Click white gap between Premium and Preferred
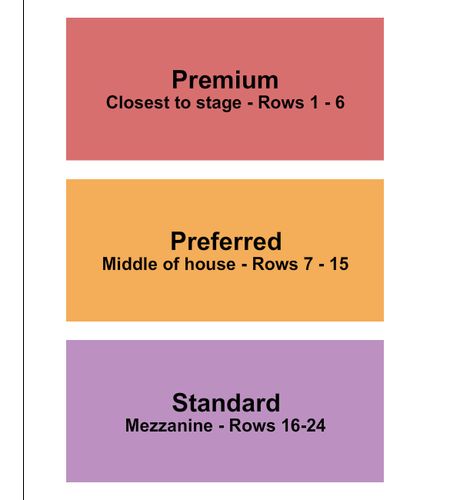Viewport: 450px width, 500px height. [x=225, y=170]
